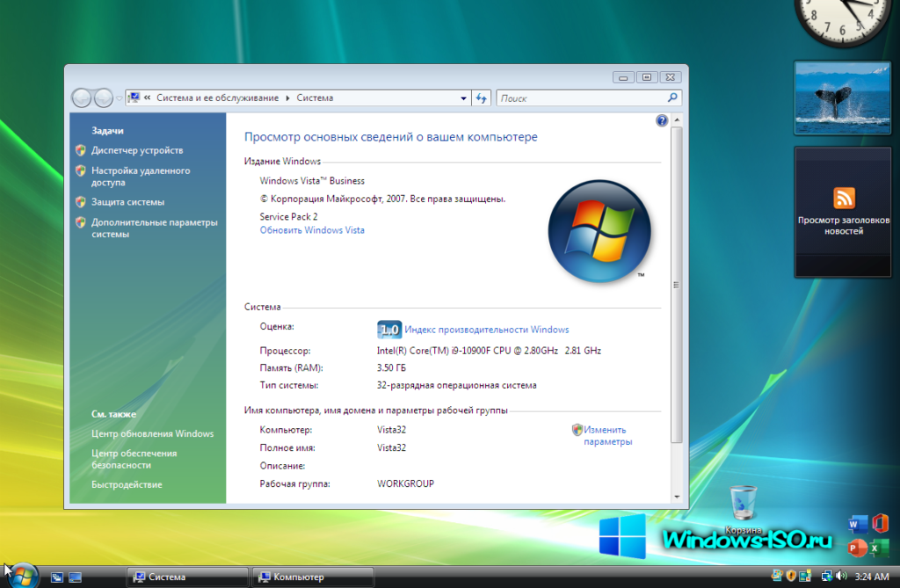Click Обновить Windows Vista link
This screenshot has width=900, height=588.
coord(312,230)
